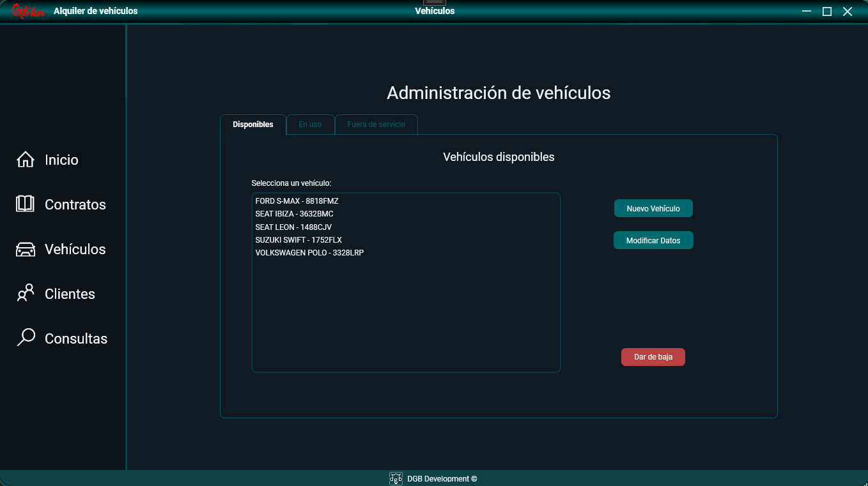Select SEAT IBIZA - 3632BMC
This screenshot has height=486, width=868.
(294, 213)
